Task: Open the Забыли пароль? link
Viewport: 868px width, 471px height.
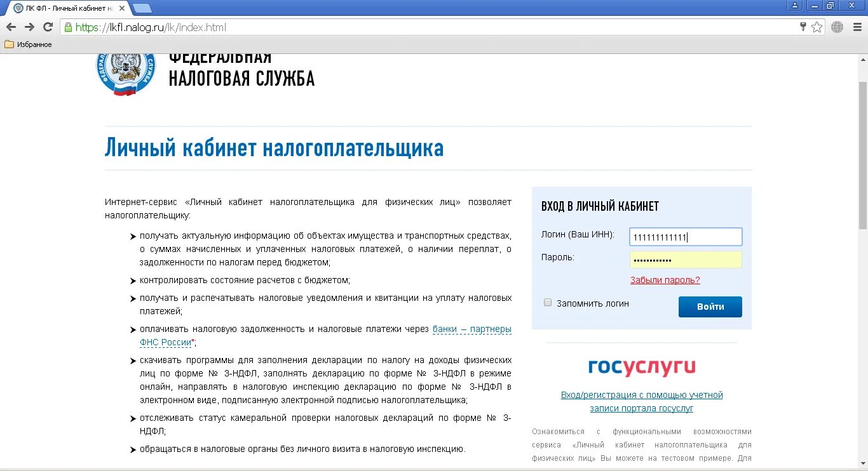Action: tap(665, 280)
